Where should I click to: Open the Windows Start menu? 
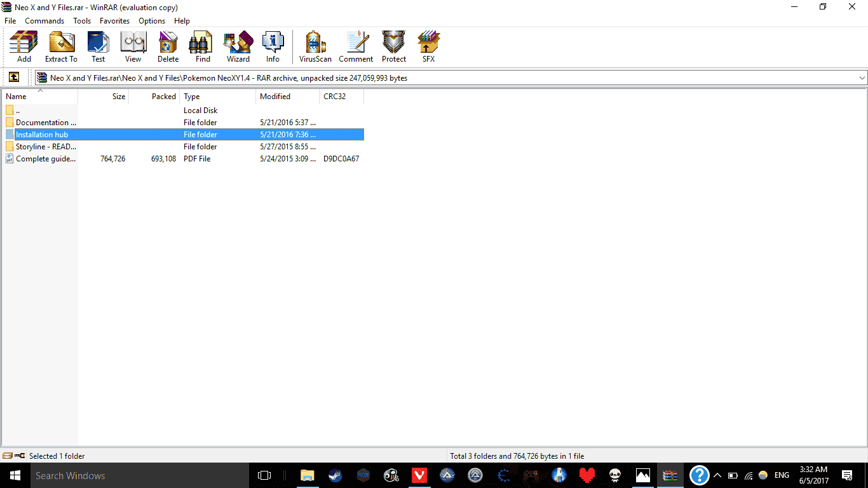(14, 475)
